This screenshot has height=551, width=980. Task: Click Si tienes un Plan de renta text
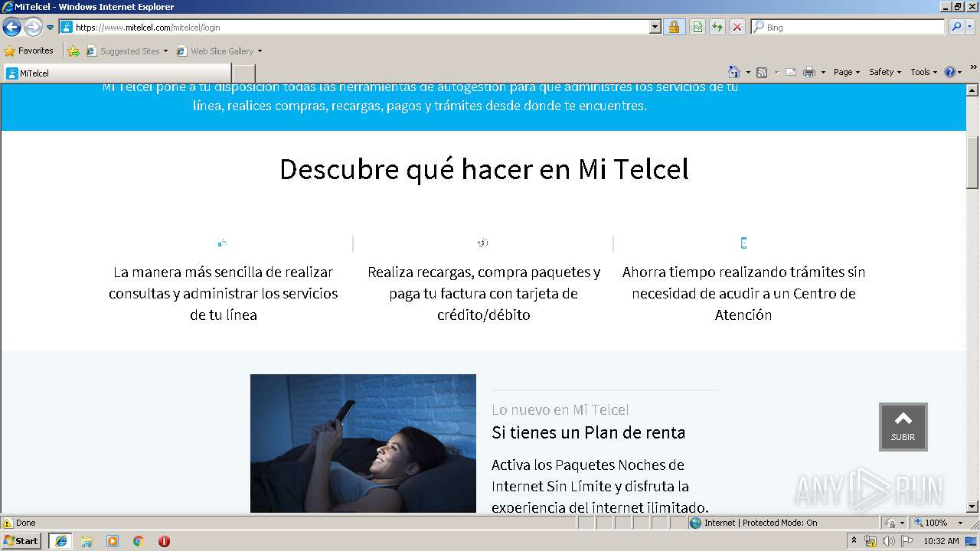click(x=588, y=432)
